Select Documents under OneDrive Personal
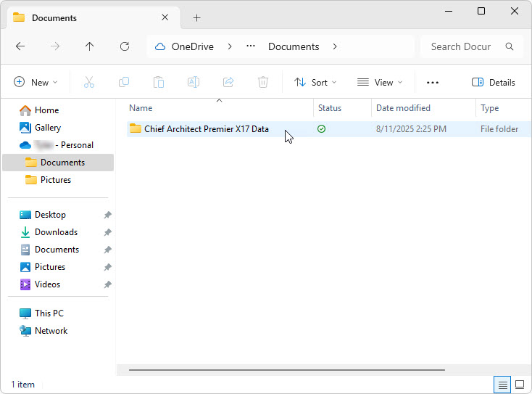532x394 pixels. pyautogui.click(x=58, y=163)
